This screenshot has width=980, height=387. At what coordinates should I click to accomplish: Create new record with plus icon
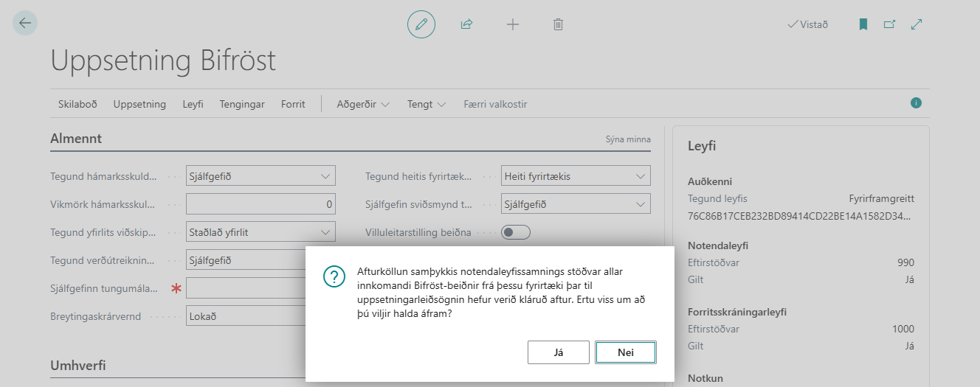[x=513, y=24]
